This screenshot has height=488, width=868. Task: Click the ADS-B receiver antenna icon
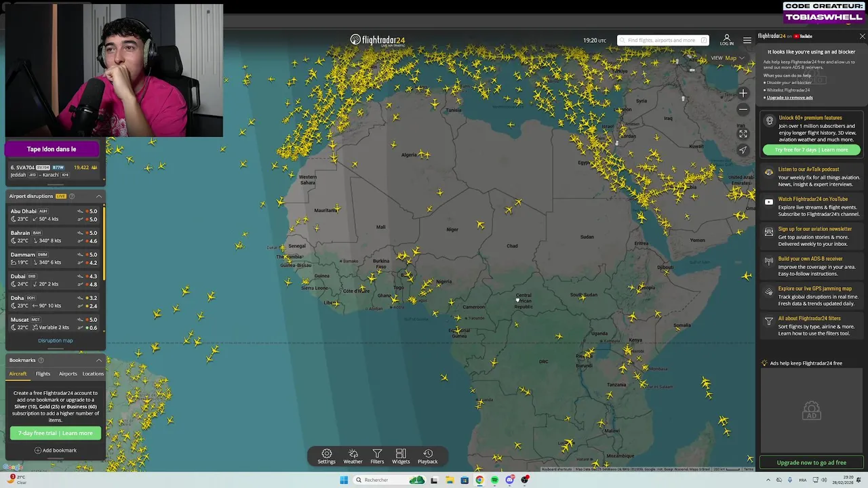[x=769, y=261]
